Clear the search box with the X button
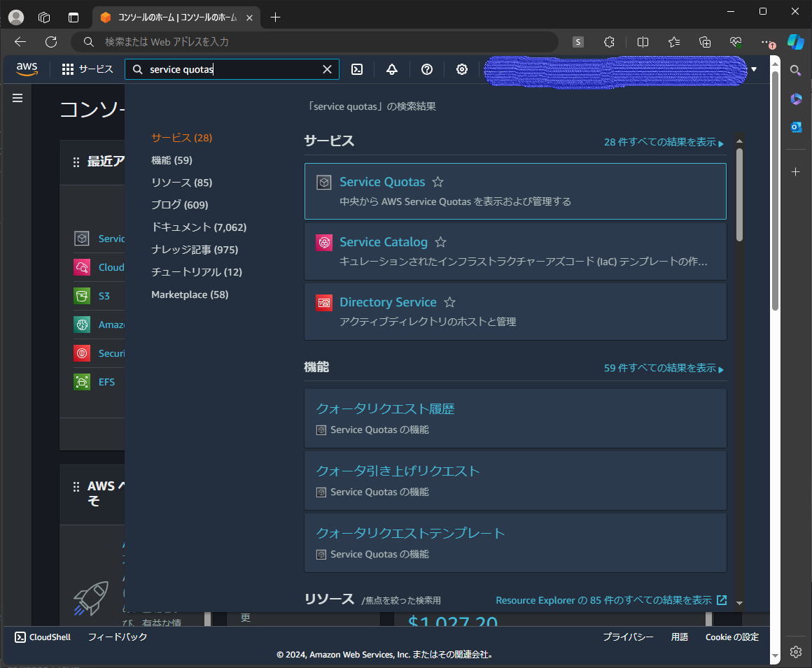 (x=327, y=69)
